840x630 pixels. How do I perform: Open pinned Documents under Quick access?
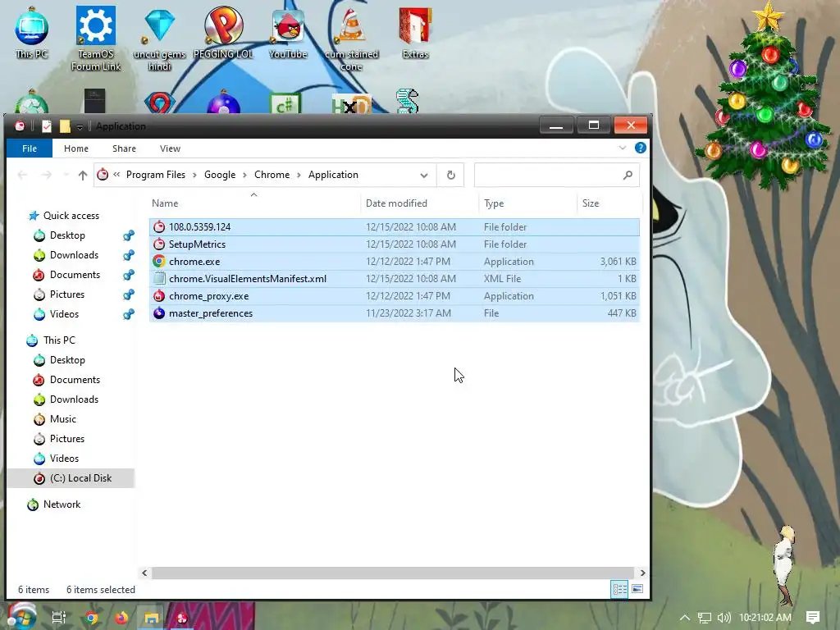click(x=75, y=275)
